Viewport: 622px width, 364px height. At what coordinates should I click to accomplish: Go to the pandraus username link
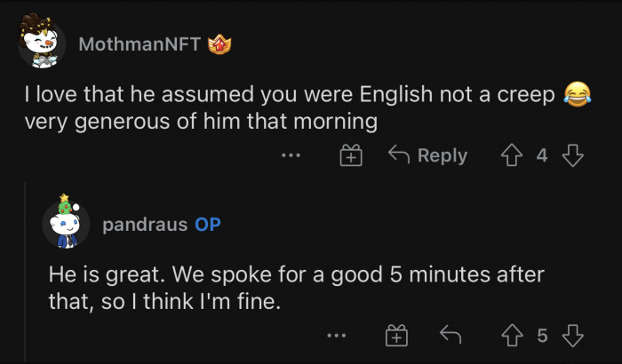146,225
